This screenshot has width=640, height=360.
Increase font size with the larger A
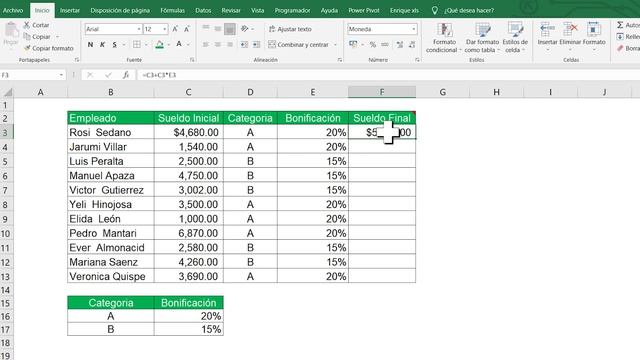[x=175, y=29]
